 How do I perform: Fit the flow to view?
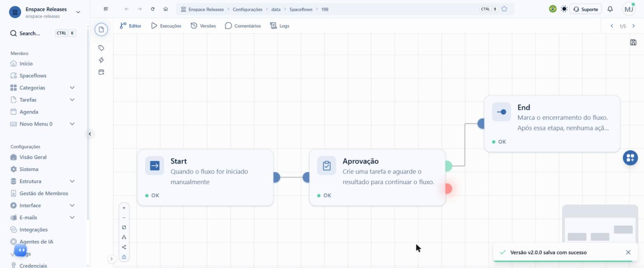(x=124, y=227)
